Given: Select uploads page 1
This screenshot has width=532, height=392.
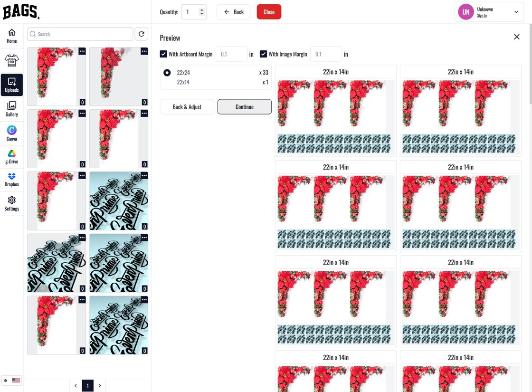Looking at the screenshot, I should (87, 385).
